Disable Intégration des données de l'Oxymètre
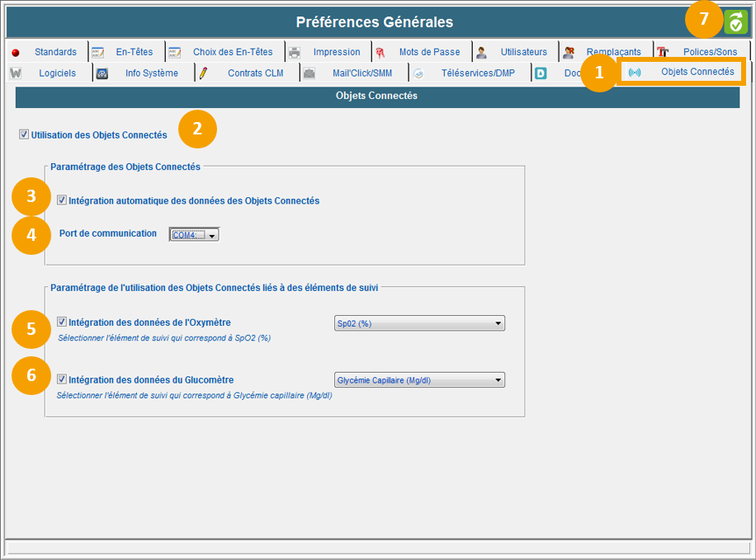This screenshot has width=756, height=560. 62,322
